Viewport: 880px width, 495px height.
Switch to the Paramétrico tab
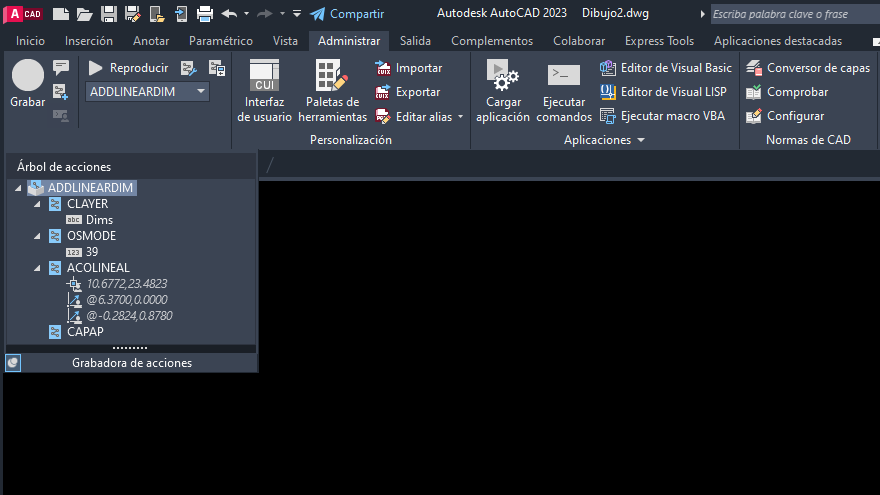[x=221, y=41]
